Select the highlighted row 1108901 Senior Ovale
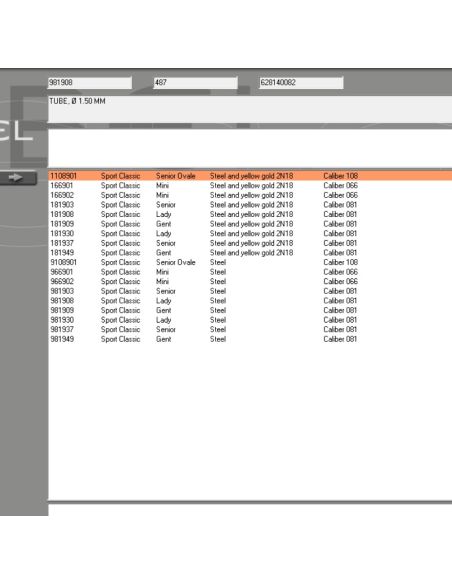The width and height of the screenshot is (452, 584). click(x=250, y=176)
